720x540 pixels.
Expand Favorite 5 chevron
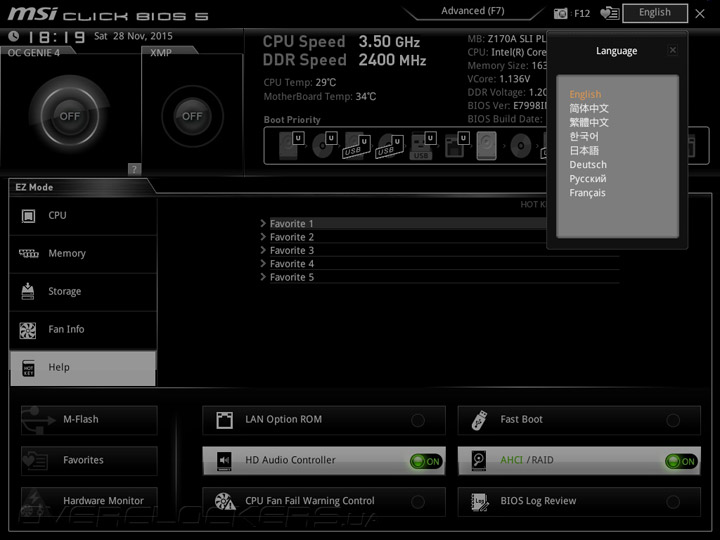(263, 276)
